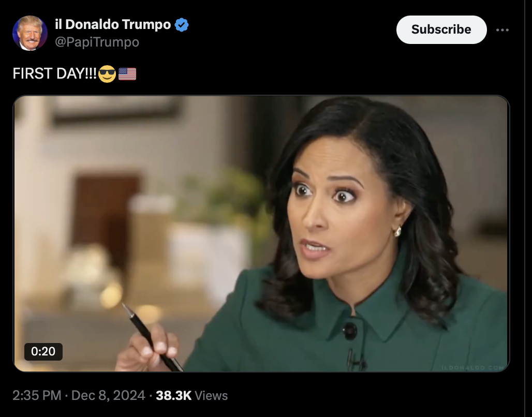Click the sunglasses face emoji
Image resolution: width=532 pixels, height=417 pixels.
(x=107, y=73)
